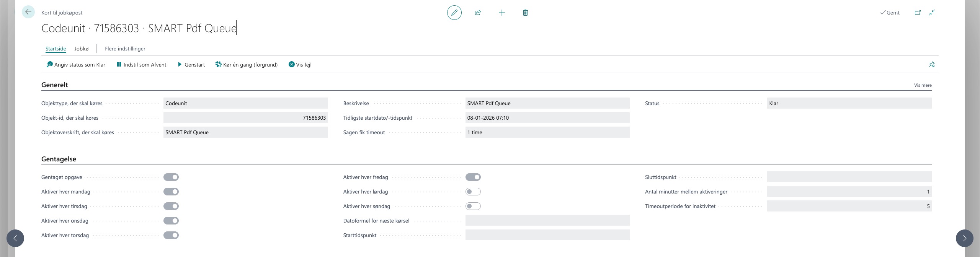This screenshot has width=980, height=257.
Task: Click the pencil edit icon
Action: (454, 13)
